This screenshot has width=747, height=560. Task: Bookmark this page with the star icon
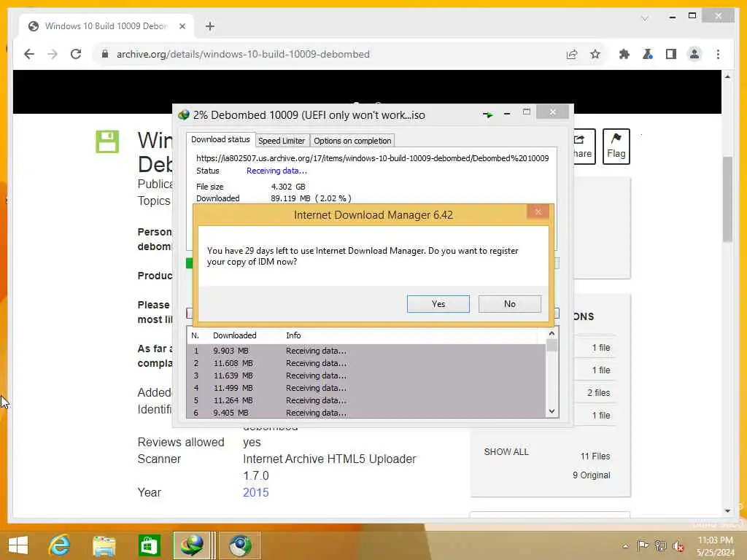click(595, 54)
